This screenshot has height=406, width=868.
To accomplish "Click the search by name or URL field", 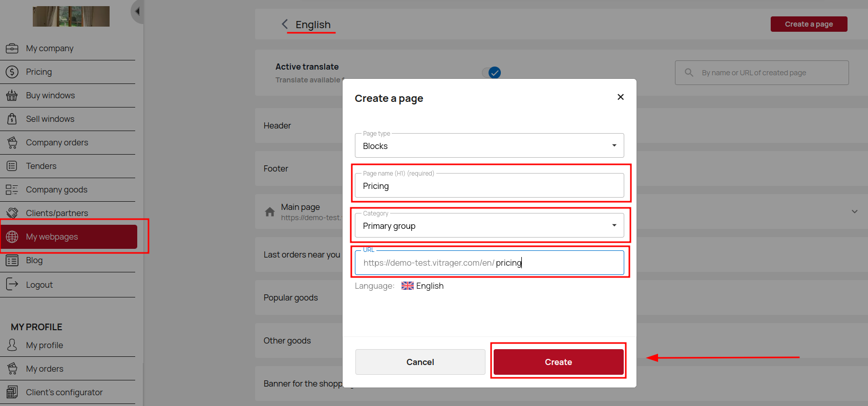I will coord(762,73).
